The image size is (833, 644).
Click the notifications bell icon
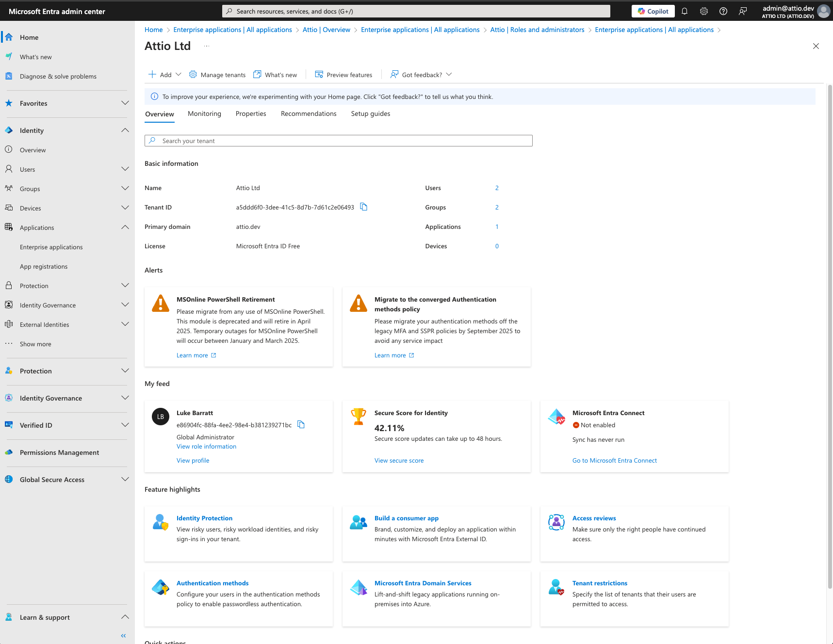pyautogui.click(x=684, y=11)
